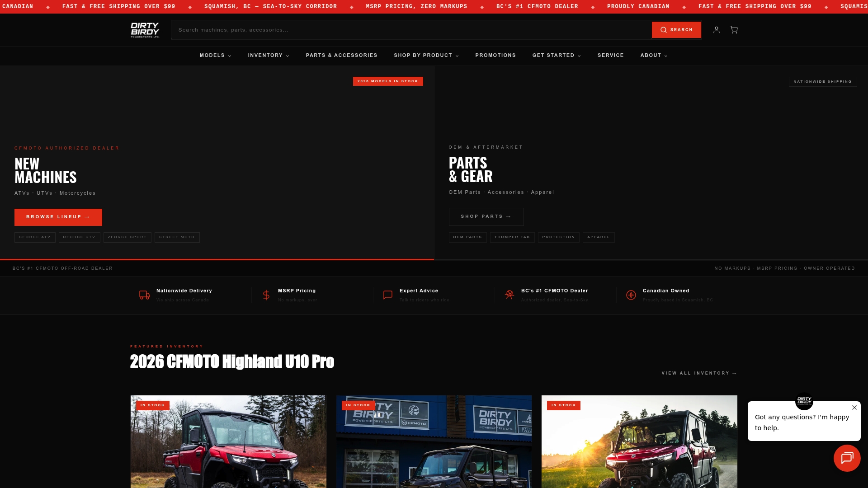
Task: Click the red Search button
Action: click(676, 30)
